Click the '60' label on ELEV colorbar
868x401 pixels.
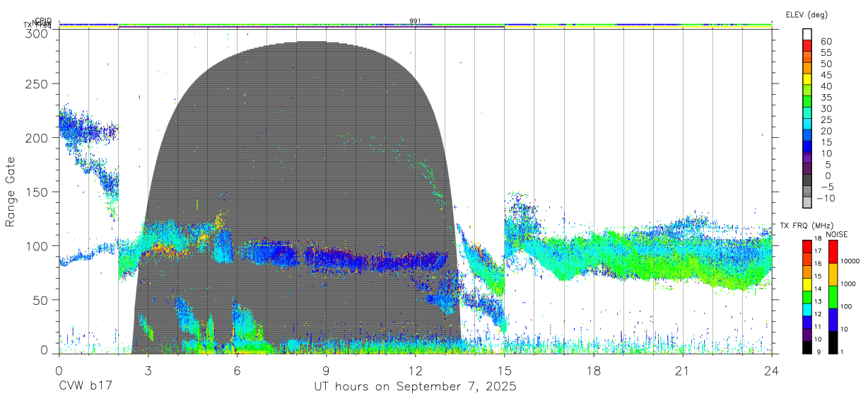click(x=826, y=42)
